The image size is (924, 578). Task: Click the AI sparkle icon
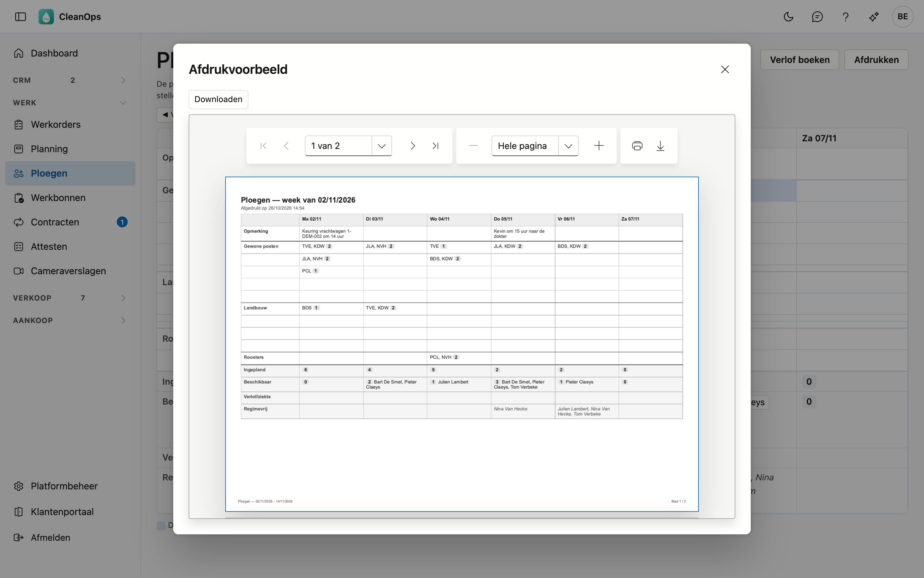tap(874, 16)
